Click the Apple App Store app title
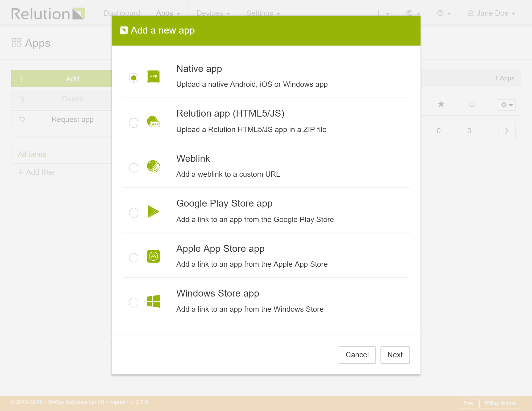 point(220,249)
